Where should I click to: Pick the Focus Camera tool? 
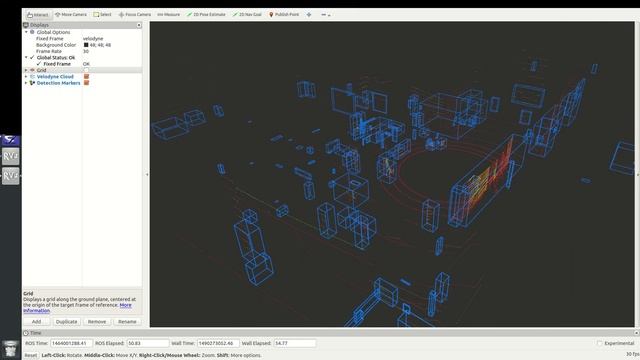click(135, 15)
